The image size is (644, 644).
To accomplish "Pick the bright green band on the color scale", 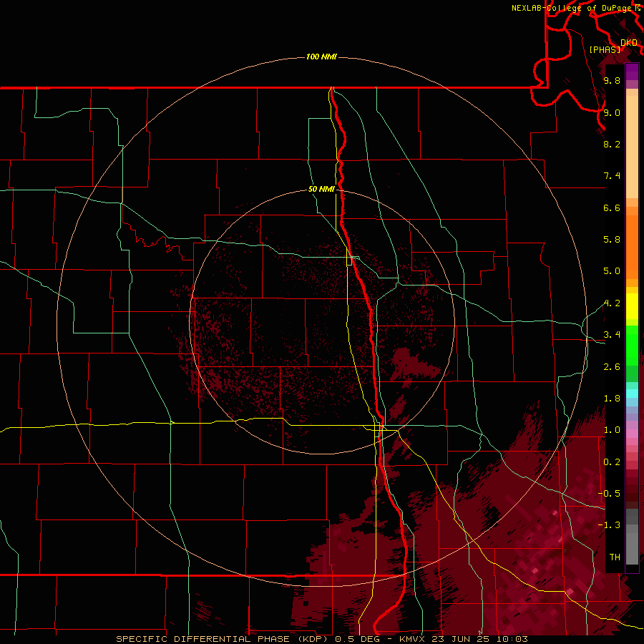I will pos(632,345).
